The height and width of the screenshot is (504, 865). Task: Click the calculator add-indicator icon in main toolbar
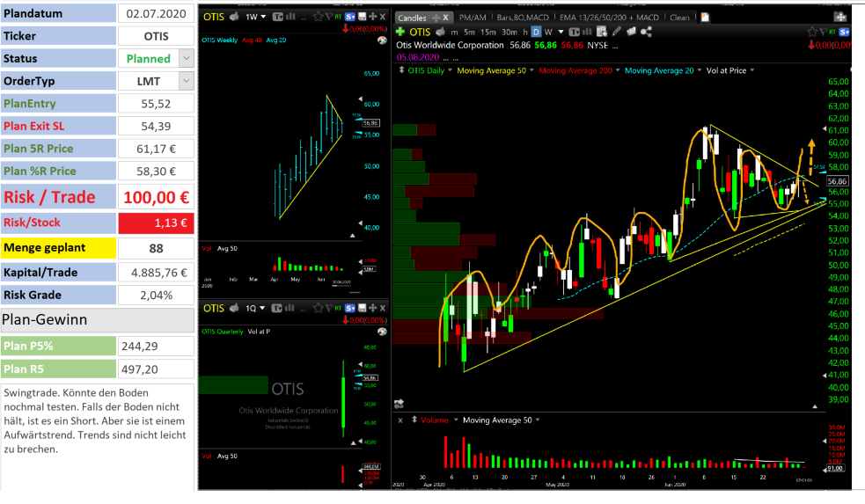tap(602, 32)
